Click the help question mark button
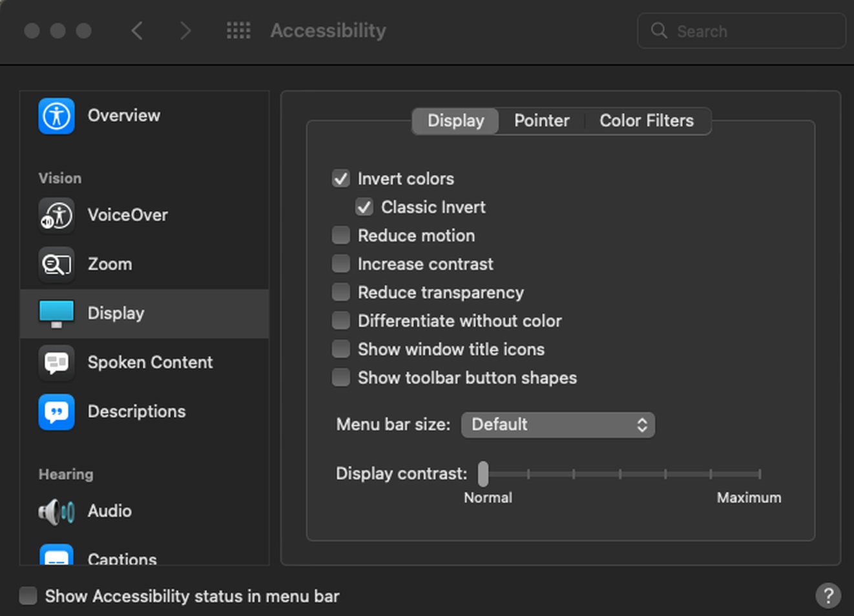 [x=829, y=596]
